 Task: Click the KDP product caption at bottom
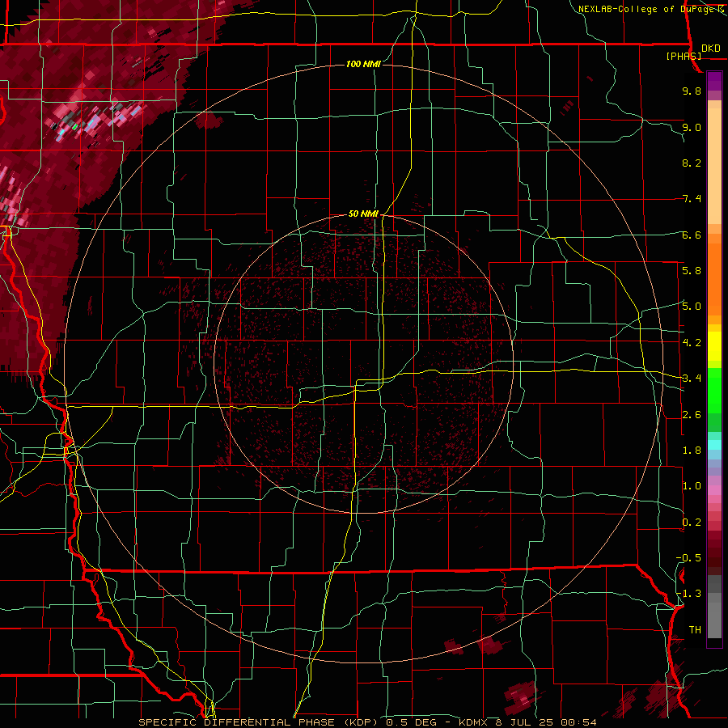click(367, 722)
